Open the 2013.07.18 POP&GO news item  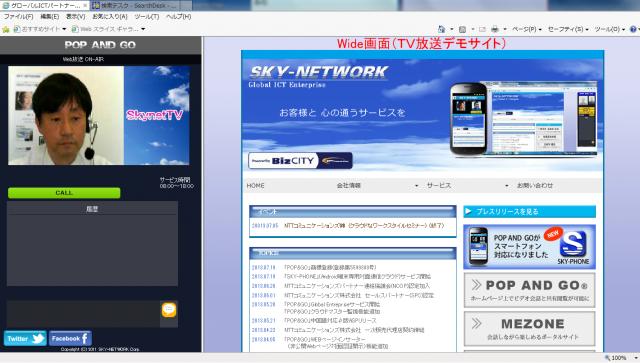point(330,267)
